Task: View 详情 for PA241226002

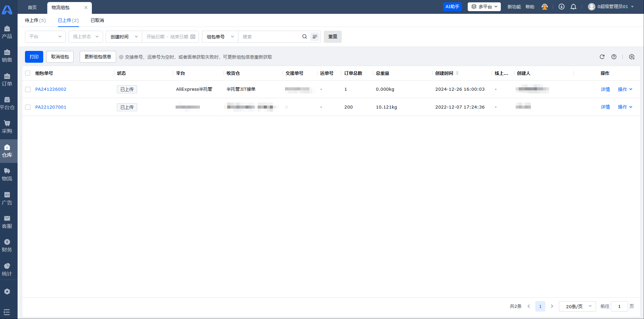Action: (x=605, y=89)
